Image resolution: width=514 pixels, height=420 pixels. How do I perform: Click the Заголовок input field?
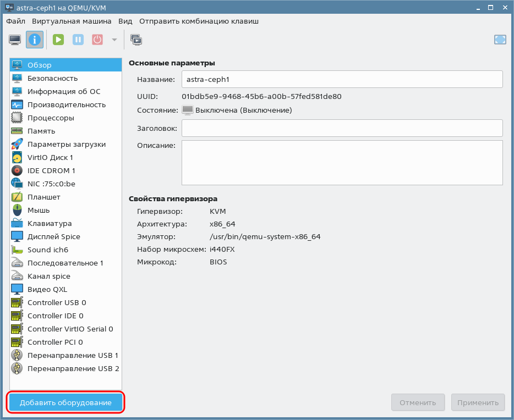(x=342, y=128)
